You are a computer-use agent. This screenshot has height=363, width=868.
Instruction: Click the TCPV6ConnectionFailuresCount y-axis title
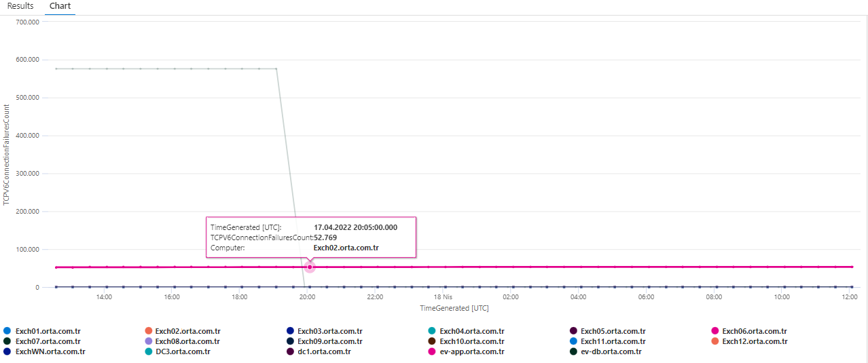(x=6, y=155)
